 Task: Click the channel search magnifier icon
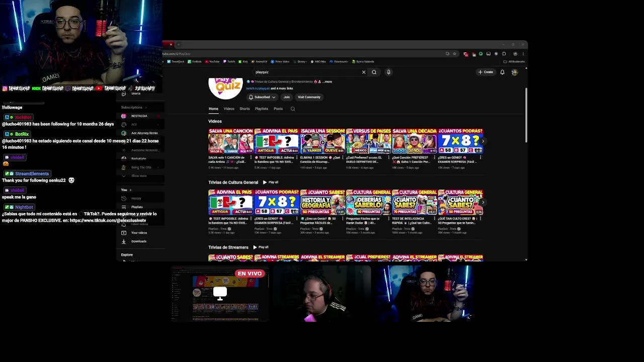(x=293, y=109)
